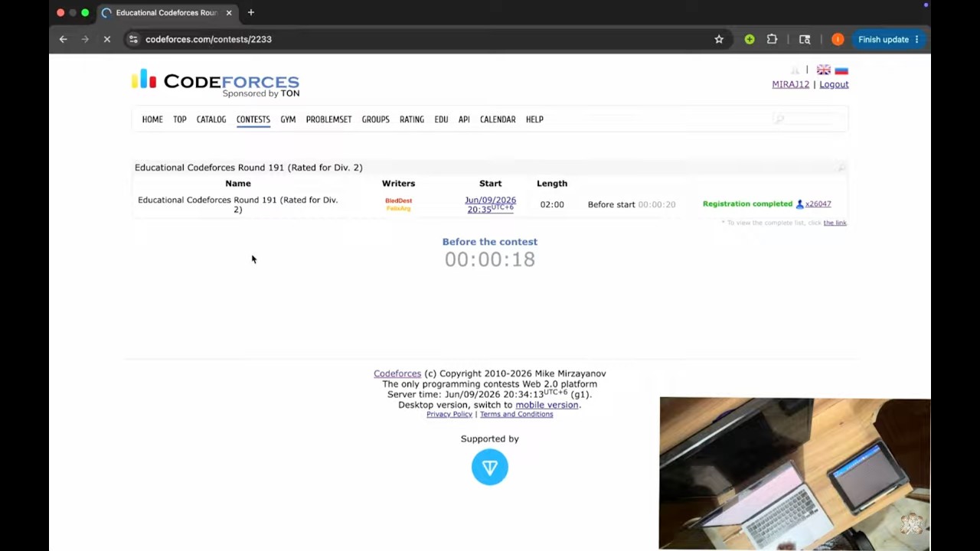Click the TON supporter logo in the footer
Screen dimensions: 980x551
(x=490, y=467)
